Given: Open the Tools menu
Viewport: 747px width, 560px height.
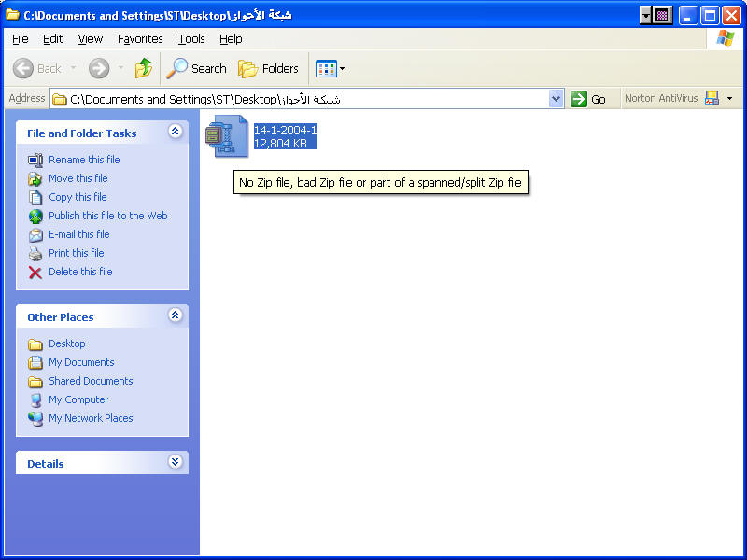Looking at the screenshot, I should [x=191, y=38].
